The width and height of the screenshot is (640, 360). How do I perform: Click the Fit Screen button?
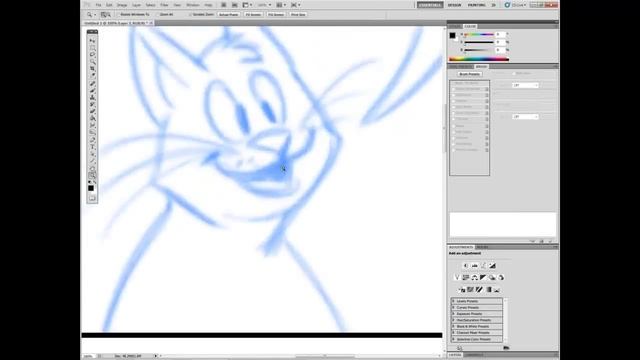click(253, 14)
